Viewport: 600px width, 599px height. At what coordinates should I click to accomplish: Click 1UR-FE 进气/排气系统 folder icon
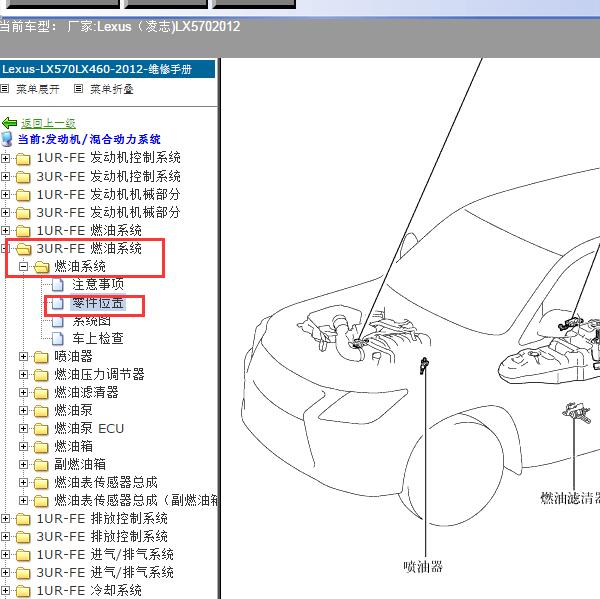23,555
